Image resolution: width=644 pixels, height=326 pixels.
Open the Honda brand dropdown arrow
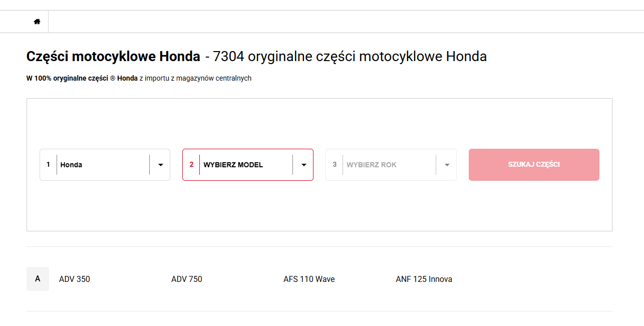(x=161, y=165)
